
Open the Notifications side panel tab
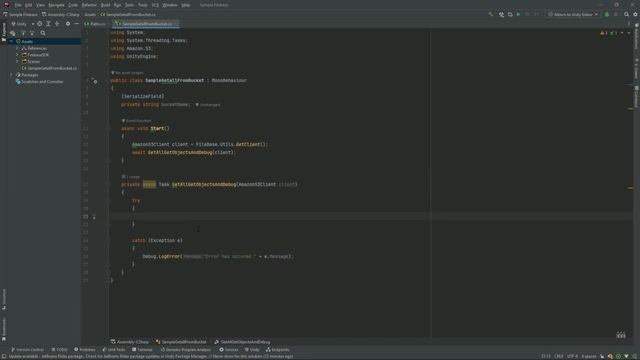point(636,37)
